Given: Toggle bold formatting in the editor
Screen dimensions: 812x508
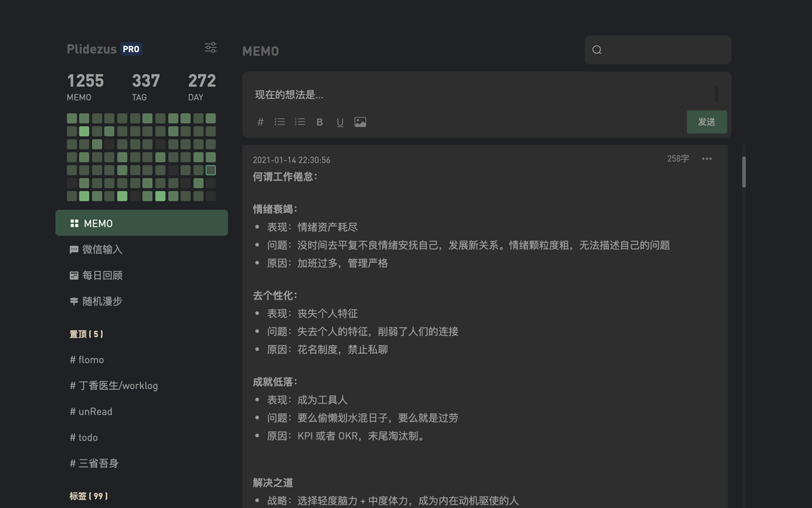Looking at the screenshot, I should tap(319, 122).
